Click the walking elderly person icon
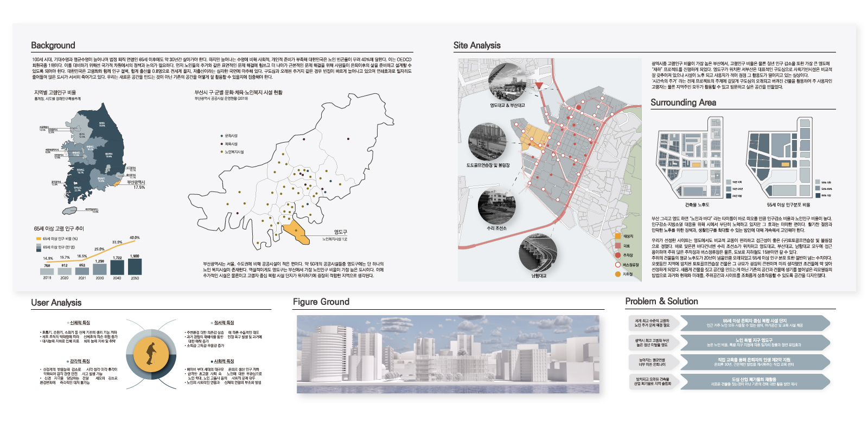The width and height of the screenshot is (868, 434). 151,353
